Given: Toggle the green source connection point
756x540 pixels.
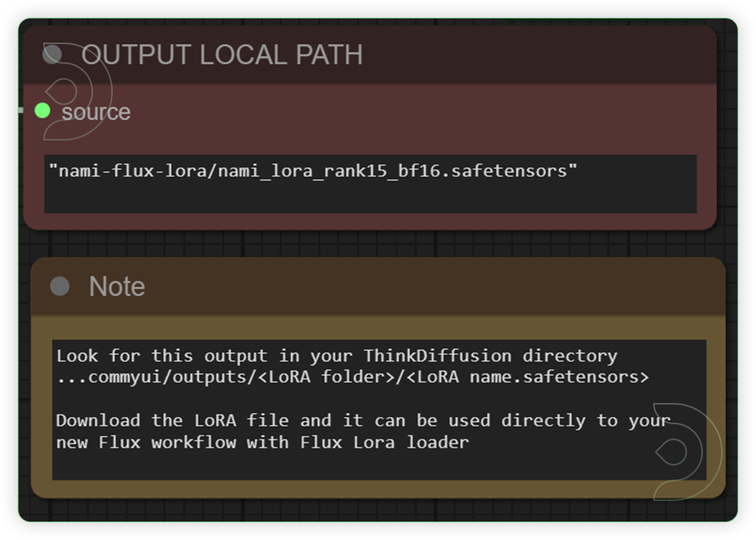Looking at the screenshot, I should [42, 111].
